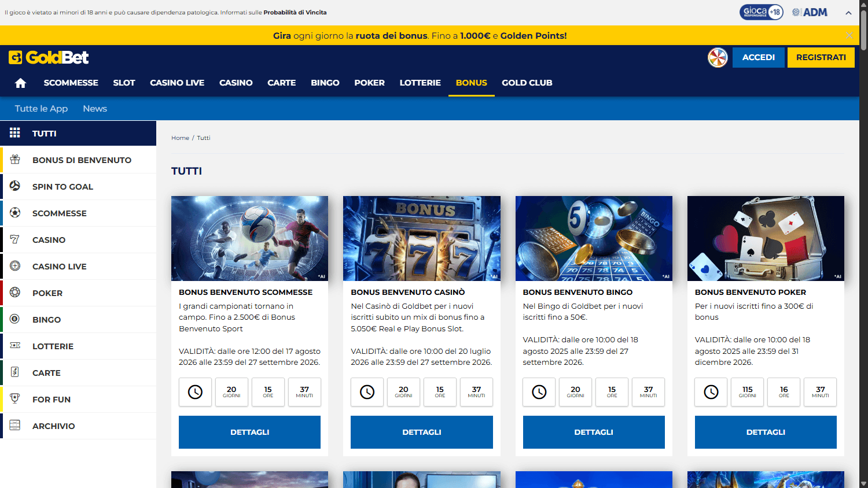Open Dettagli for Bonus Benvenuto Scommesse
This screenshot has width=868, height=488.
pos(249,432)
